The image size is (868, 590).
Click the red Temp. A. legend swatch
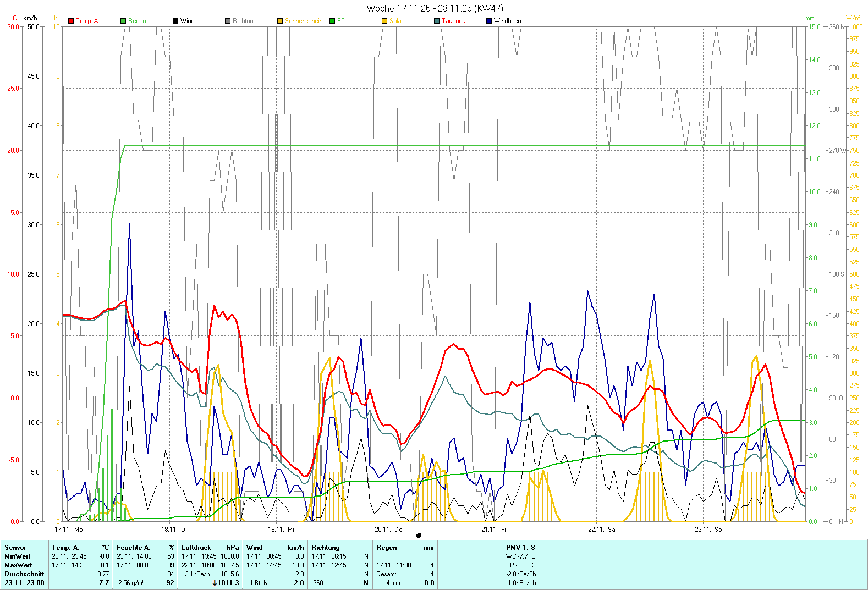point(71,21)
